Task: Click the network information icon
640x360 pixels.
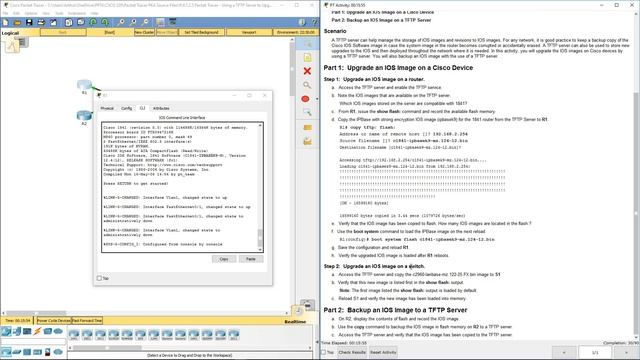Action: 302,22
